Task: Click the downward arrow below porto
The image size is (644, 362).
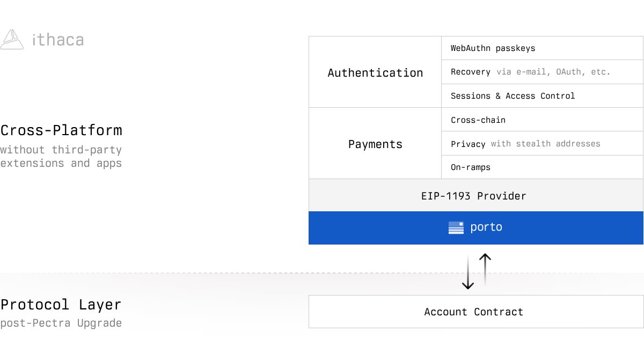Action: coord(468,272)
